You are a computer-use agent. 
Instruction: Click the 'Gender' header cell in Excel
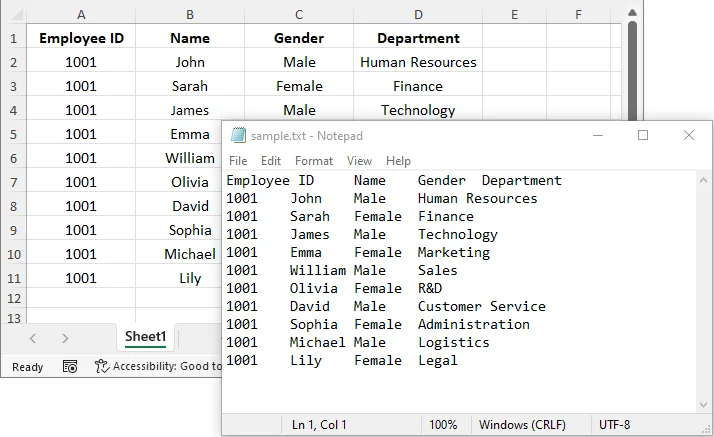pos(299,38)
